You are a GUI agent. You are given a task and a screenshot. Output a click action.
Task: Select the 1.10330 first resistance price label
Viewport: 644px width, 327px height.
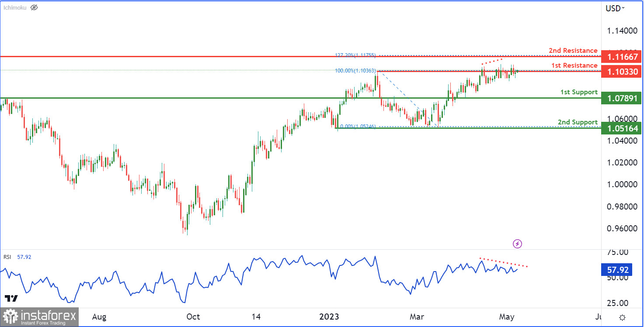[620, 71]
